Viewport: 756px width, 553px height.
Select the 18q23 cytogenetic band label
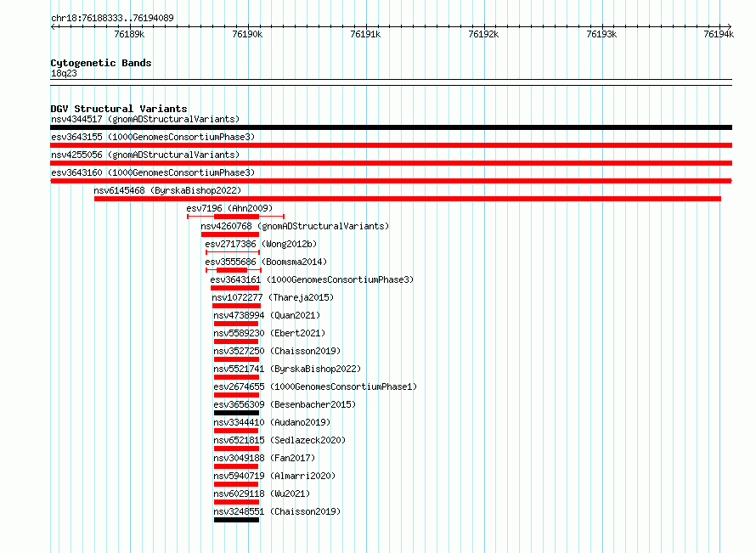[x=64, y=73]
